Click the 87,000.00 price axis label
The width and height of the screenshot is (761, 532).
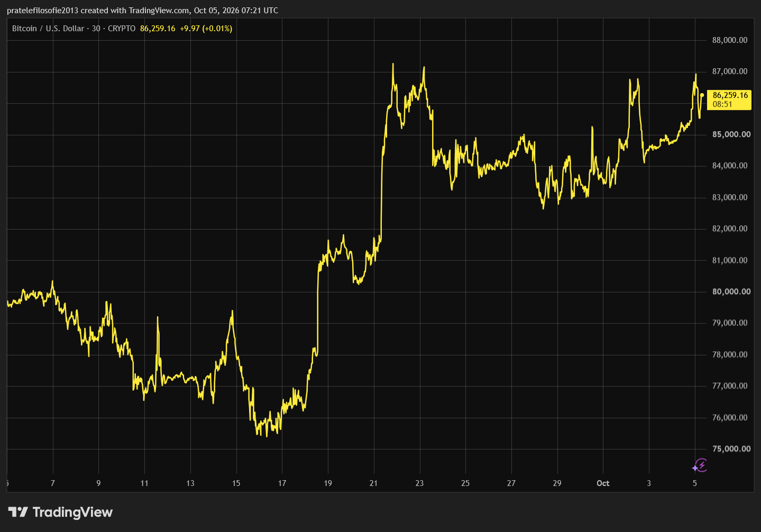click(730, 71)
